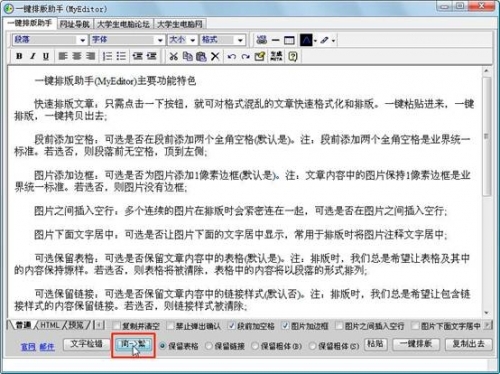The image size is (500, 374).
Task: Insert a bulleted list
Action: [121, 56]
